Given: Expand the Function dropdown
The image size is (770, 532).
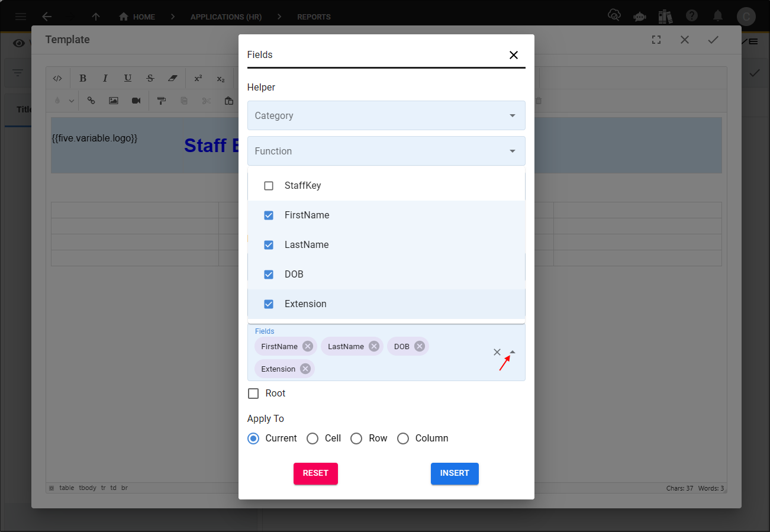Looking at the screenshot, I should pos(386,151).
